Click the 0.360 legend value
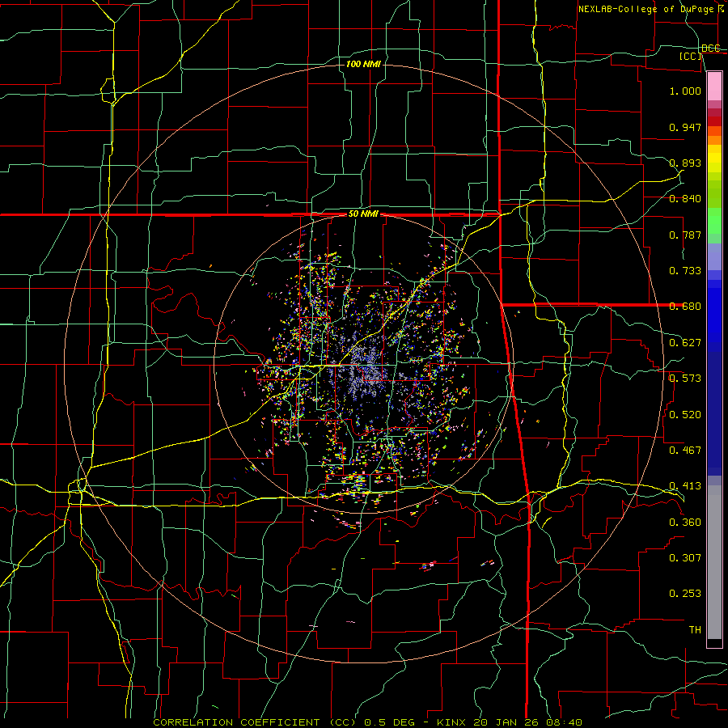The image size is (728, 728). [x=685, y=523]
